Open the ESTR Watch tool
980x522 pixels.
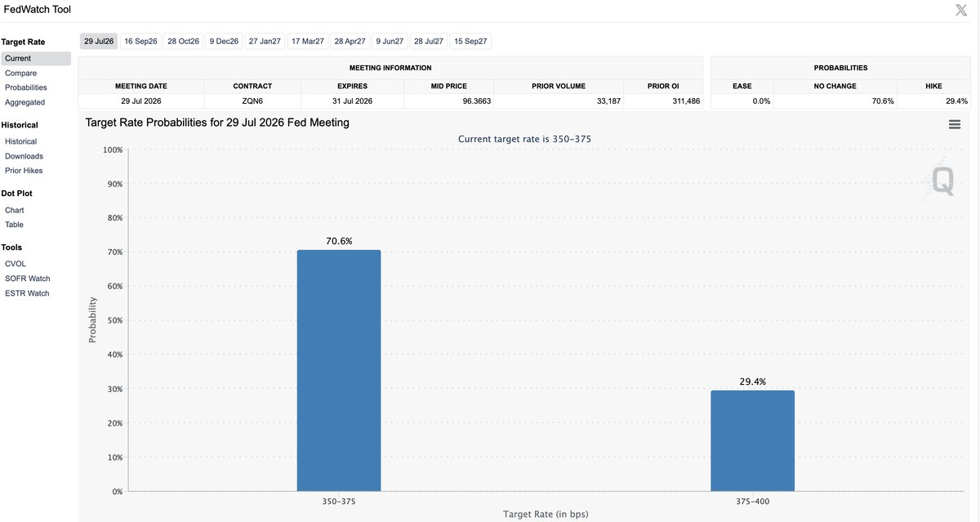pyautogui.click(x=27, y=293)
